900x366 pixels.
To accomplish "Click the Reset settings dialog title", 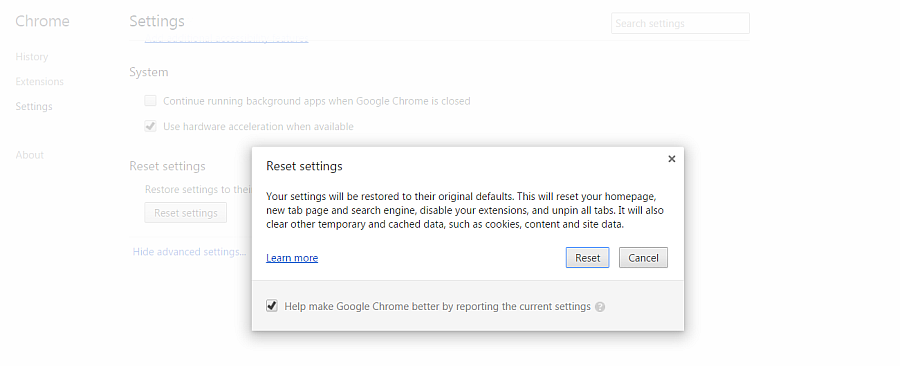I will pos(304,166).
